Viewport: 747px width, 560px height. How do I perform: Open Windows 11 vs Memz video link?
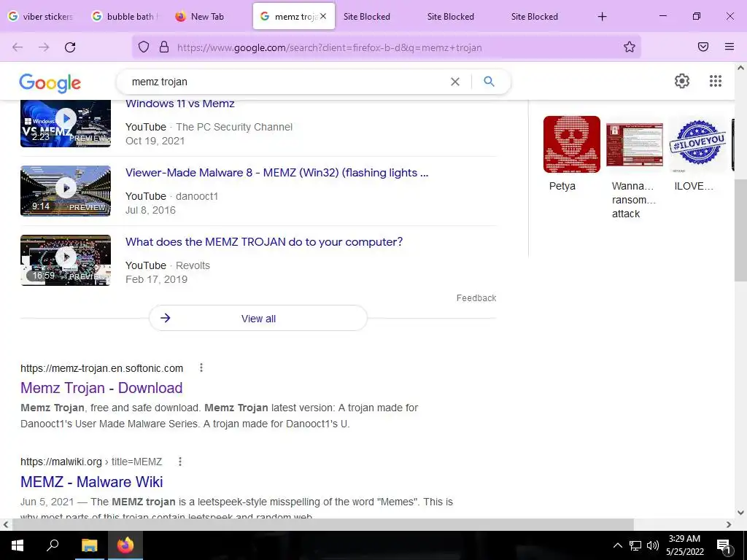[x=180, y=104]
